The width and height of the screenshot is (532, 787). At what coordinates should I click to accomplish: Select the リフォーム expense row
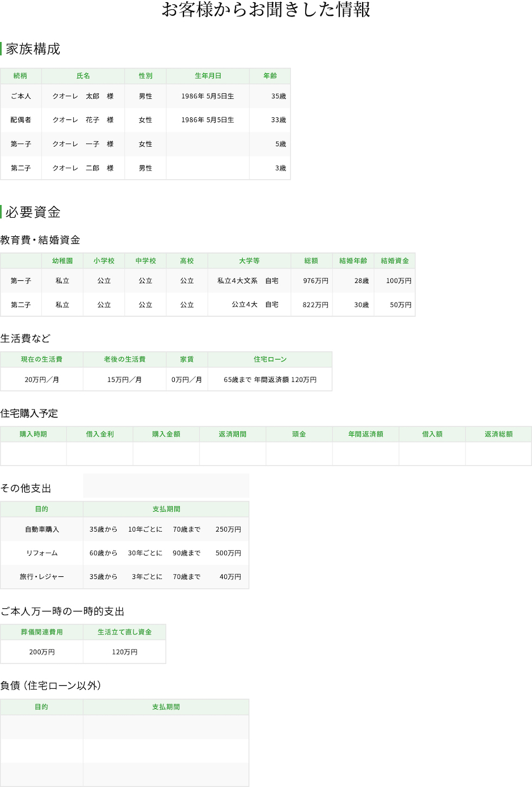pyautogui.click(x=42, y=552)
